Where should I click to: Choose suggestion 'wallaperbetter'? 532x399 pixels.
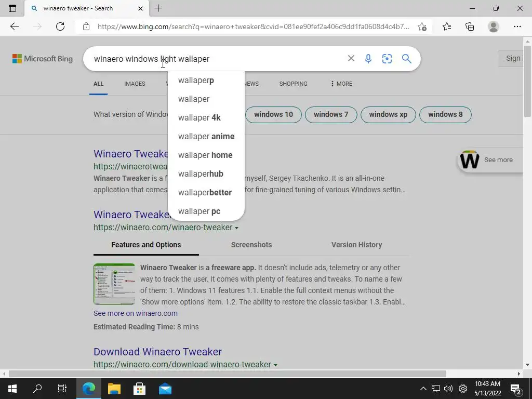tap(206, 192)
